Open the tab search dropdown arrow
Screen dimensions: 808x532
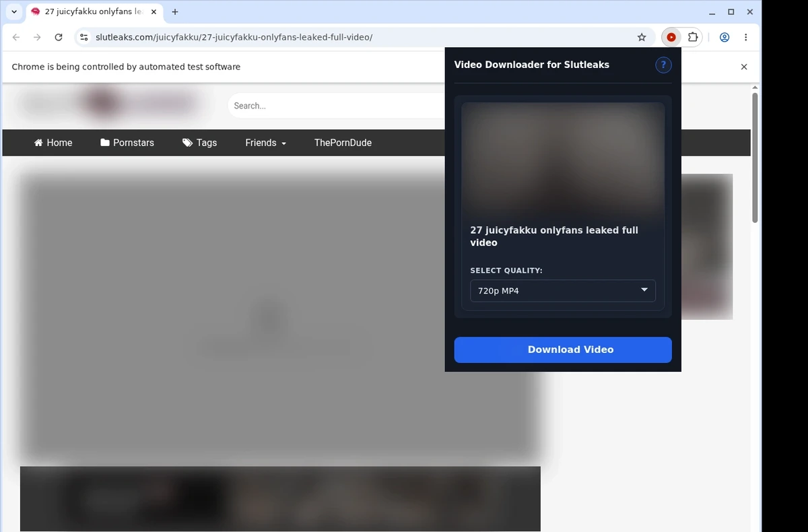click(x=14, y=12)
